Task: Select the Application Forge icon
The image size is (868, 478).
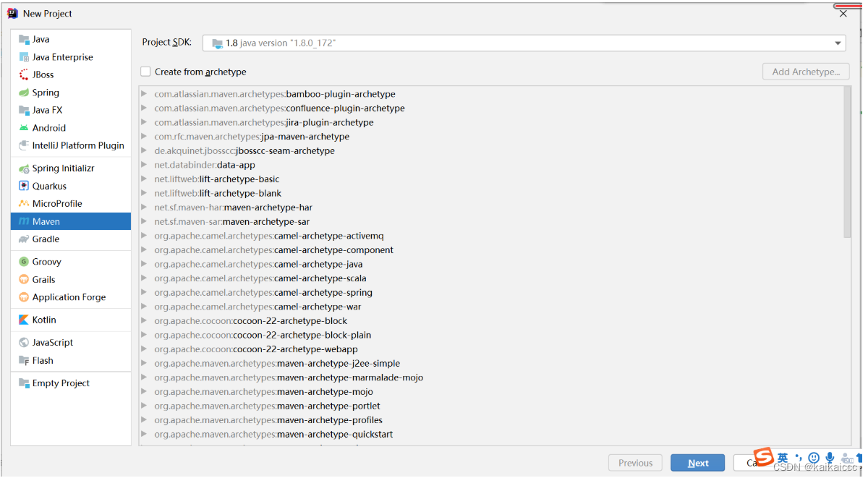Action: point(25,297)
